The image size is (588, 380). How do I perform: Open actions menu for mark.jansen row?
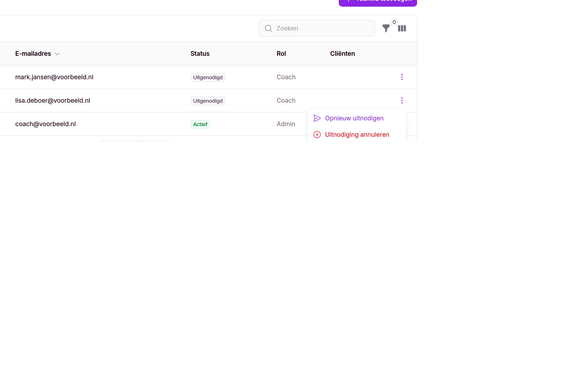[x=402, y=77]
